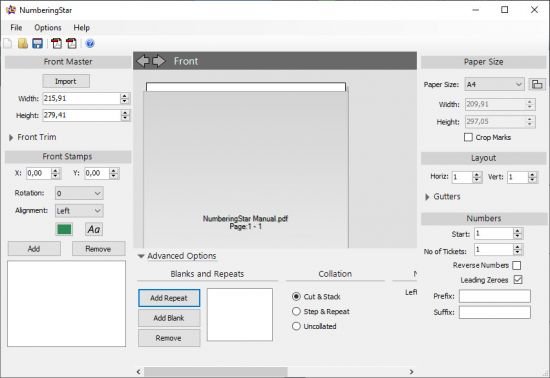This screenshot has width=550, height=378.
Task: Save the project with the floppy disk icon
Action: point(38,43)
